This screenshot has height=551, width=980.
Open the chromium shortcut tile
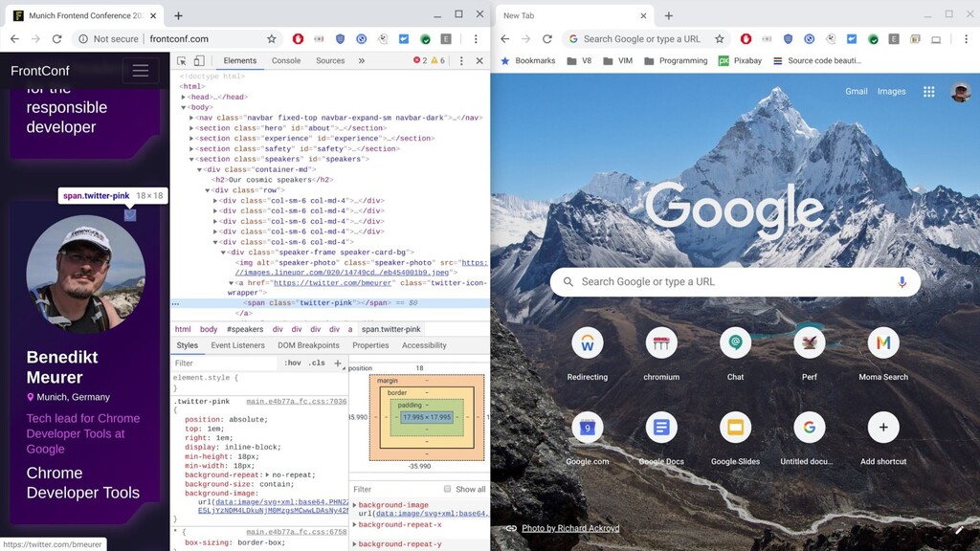pyautogui.click(x=661, y=352)
